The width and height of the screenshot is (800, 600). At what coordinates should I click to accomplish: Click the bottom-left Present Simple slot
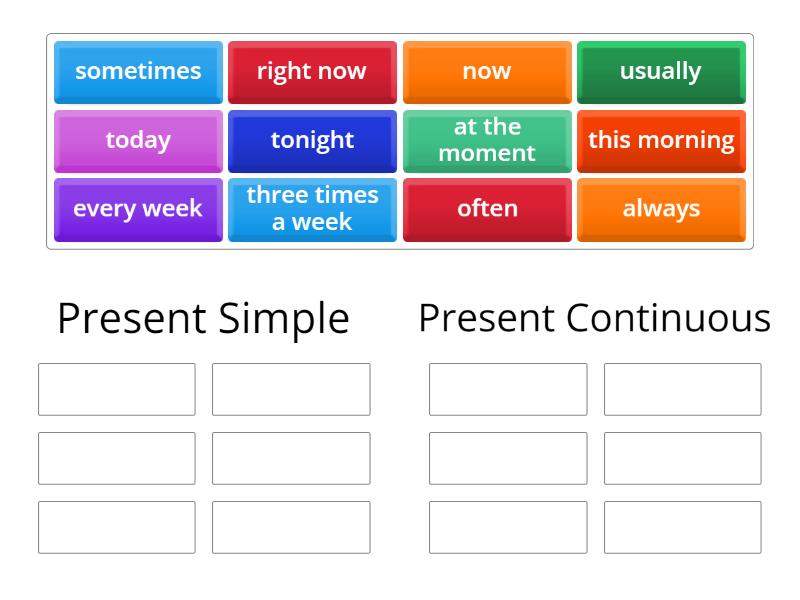coord(116,527)
